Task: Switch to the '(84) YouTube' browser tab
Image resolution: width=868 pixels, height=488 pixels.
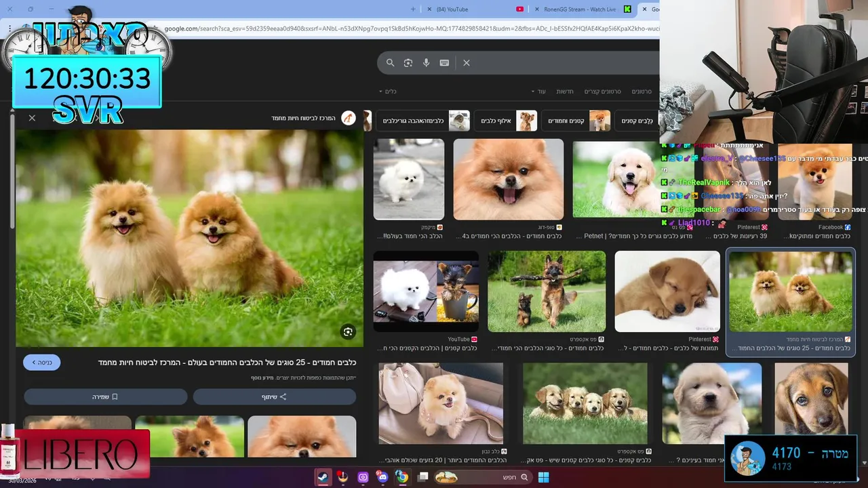Action: point(475,9)
